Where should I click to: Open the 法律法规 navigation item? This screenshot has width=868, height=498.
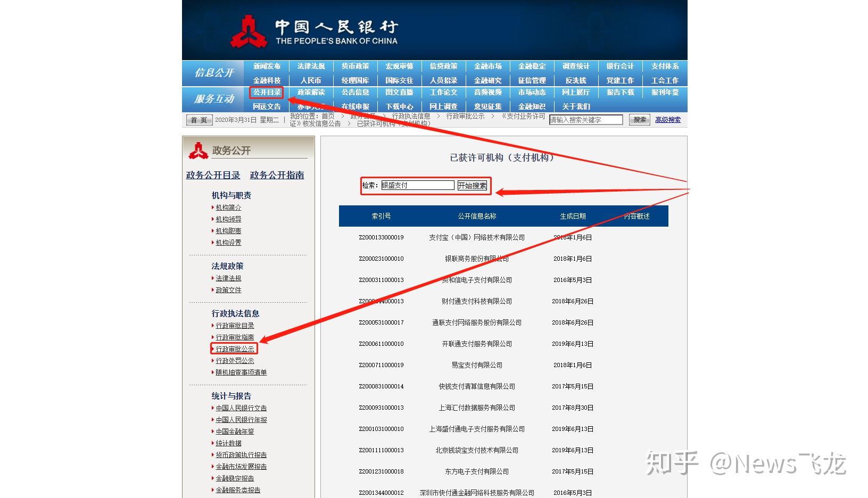click(311, 66)
